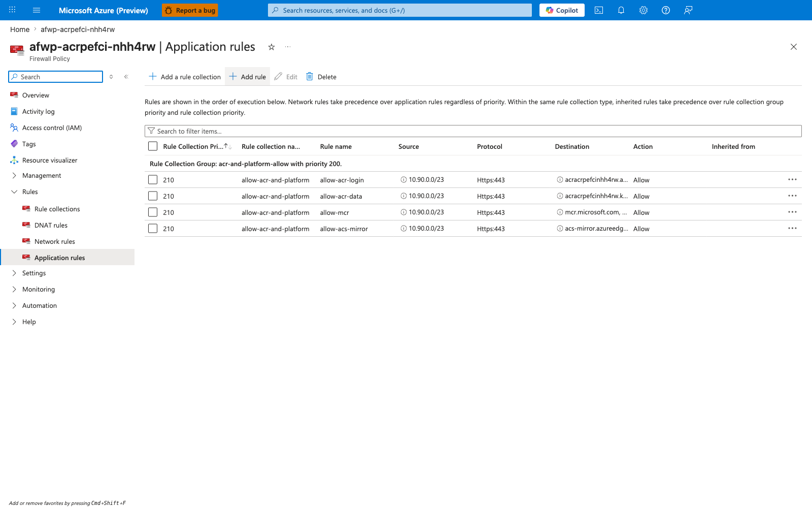Open Cloud Shell from the top bar
The height and width of the screenshot is (508, 812).
click(x=599, y=10)
